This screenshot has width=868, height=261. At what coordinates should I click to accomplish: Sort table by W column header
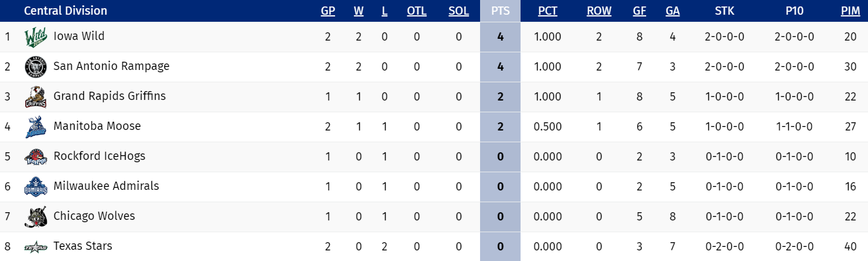click(x=359, y=11)
